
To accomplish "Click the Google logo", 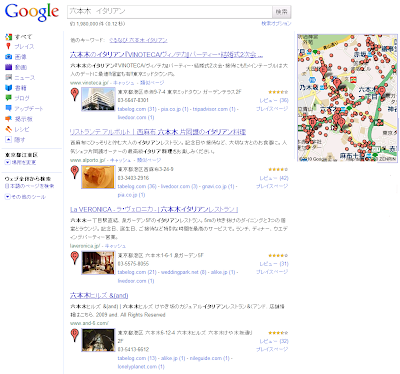I will tap(32, 12).
